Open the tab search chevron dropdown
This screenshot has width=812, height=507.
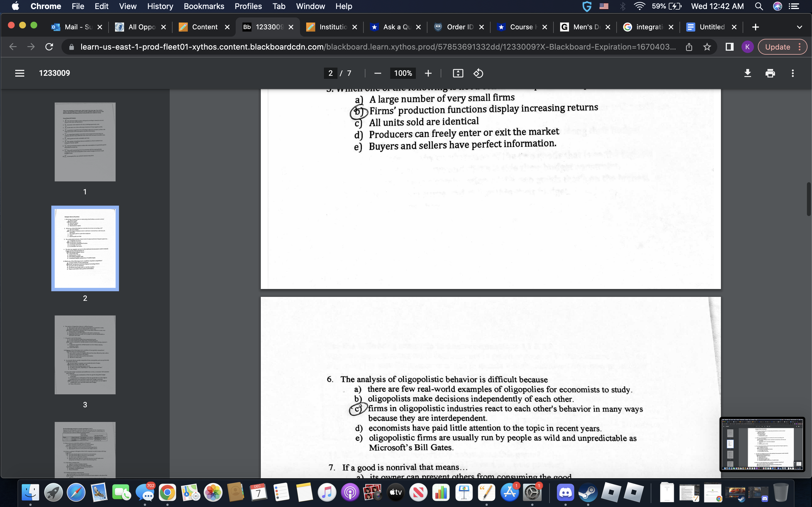pos(800,27)
